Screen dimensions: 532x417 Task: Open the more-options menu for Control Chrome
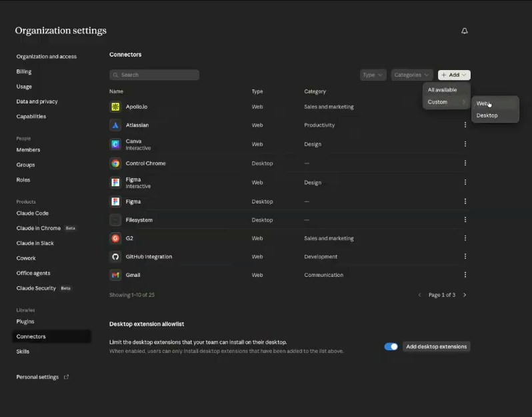click(465, 163)
